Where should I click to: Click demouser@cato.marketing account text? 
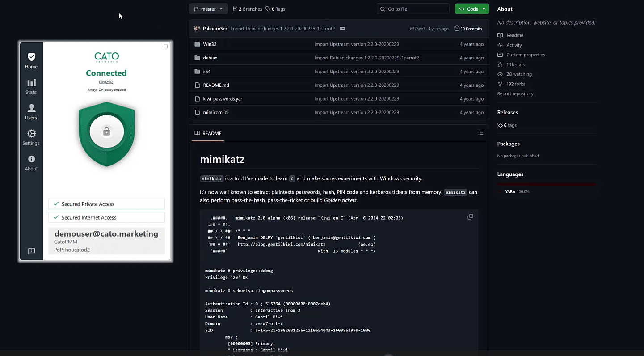click(x=106, y=234)
